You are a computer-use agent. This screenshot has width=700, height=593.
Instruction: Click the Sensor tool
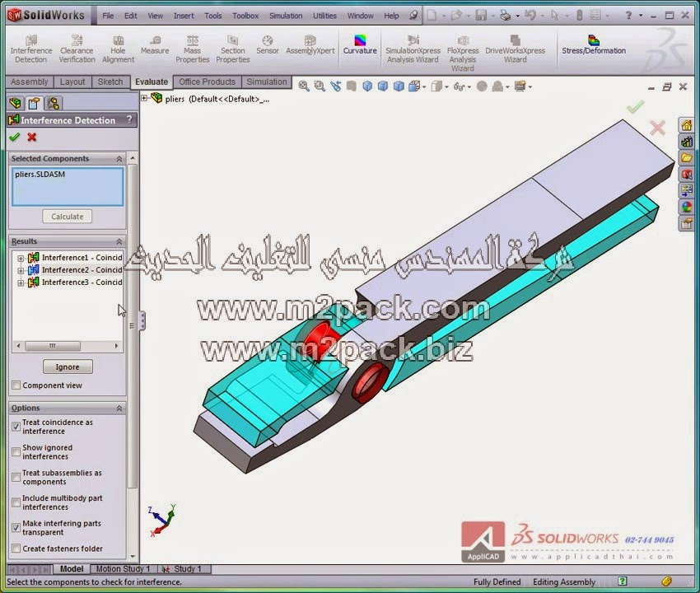pyautogui.click(x=268, y=45)
